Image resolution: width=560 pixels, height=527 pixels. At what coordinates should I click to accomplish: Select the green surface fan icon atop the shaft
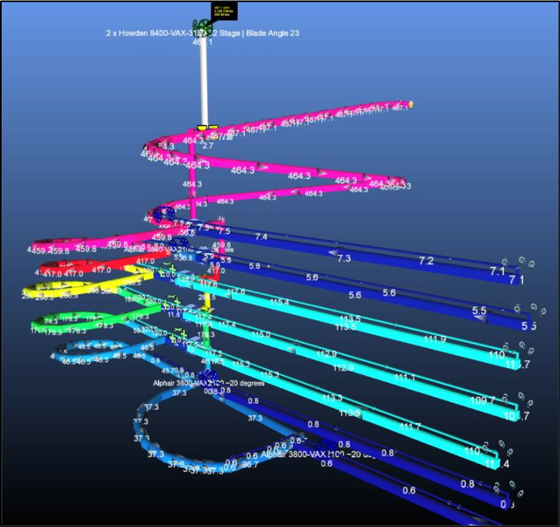point(202,26)
